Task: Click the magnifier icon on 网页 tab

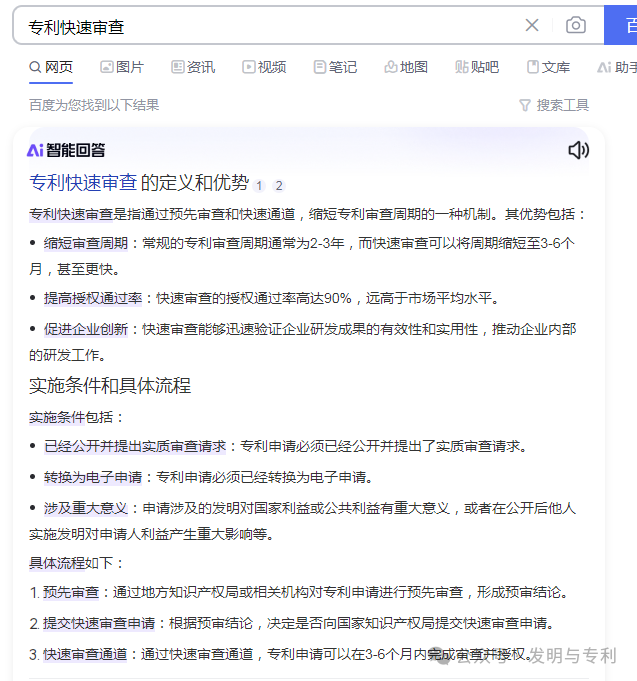Action: 35,67
